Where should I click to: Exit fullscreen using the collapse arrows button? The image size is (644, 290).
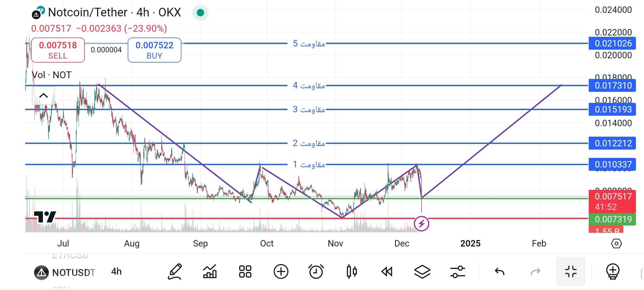point(571,272)
